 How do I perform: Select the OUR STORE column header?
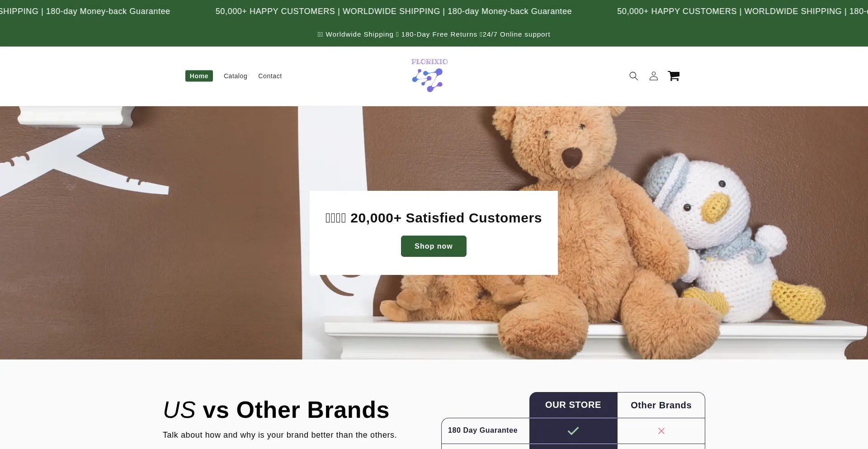[x=573, y=405]
